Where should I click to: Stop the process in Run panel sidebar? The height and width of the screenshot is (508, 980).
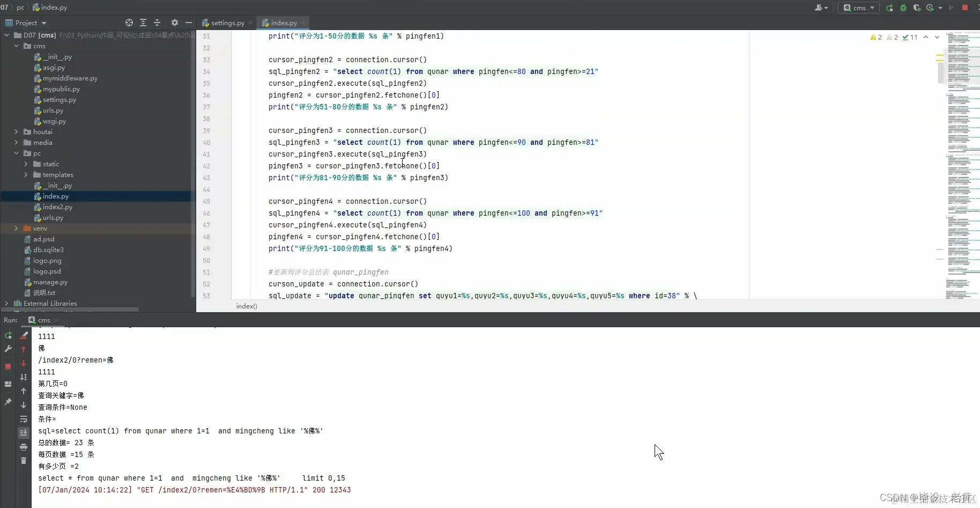pyautogui.click(x=8, y=366)
